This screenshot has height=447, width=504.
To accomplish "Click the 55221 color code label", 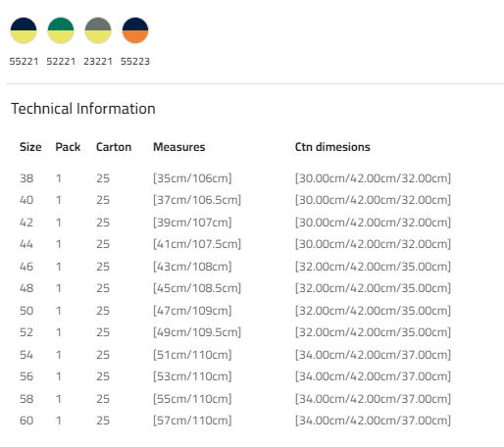I will click(24, 62).
